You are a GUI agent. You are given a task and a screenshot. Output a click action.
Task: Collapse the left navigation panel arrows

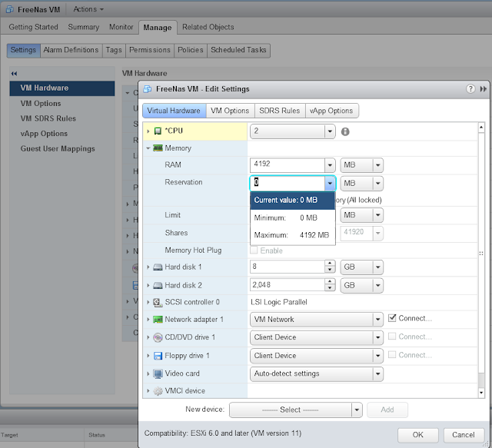14,74
